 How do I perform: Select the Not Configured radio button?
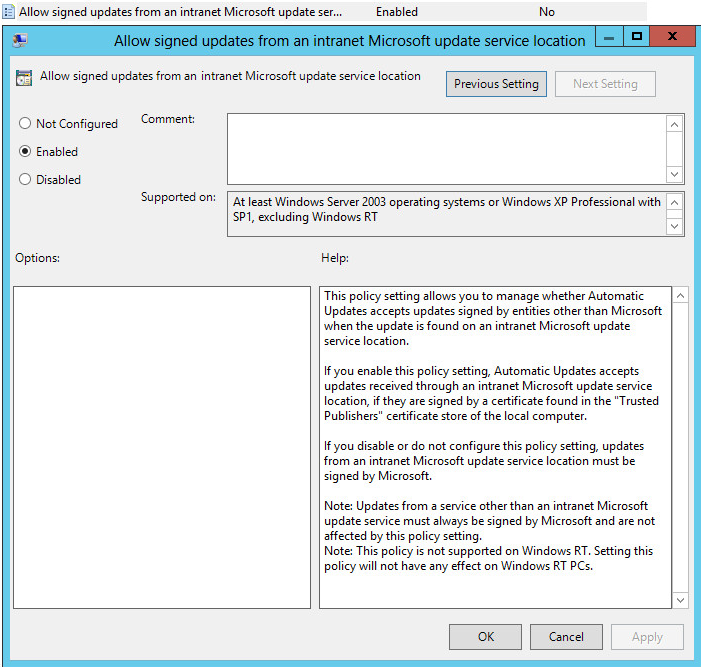pyautogui.click(x=25, y=124)
